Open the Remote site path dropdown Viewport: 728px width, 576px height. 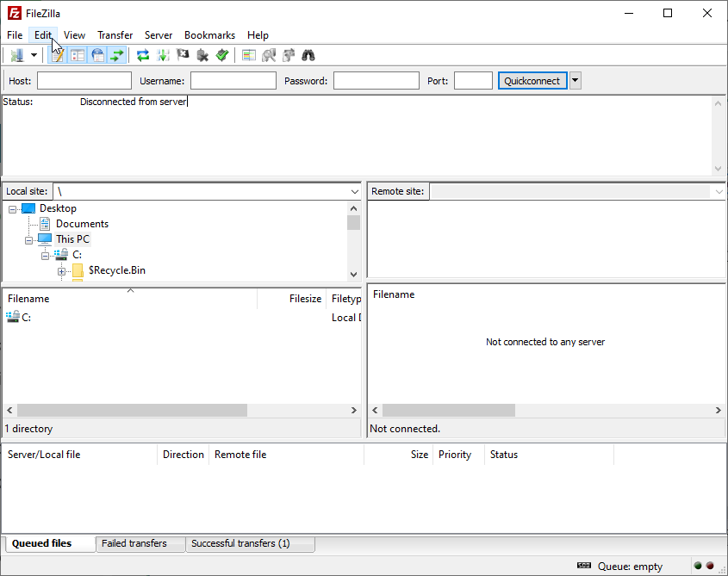(719, 192)
